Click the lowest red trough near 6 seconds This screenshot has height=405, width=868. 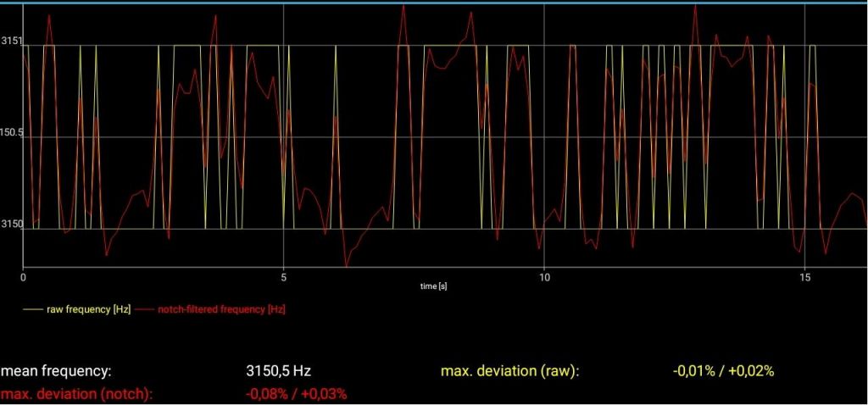tap(346, 265)
